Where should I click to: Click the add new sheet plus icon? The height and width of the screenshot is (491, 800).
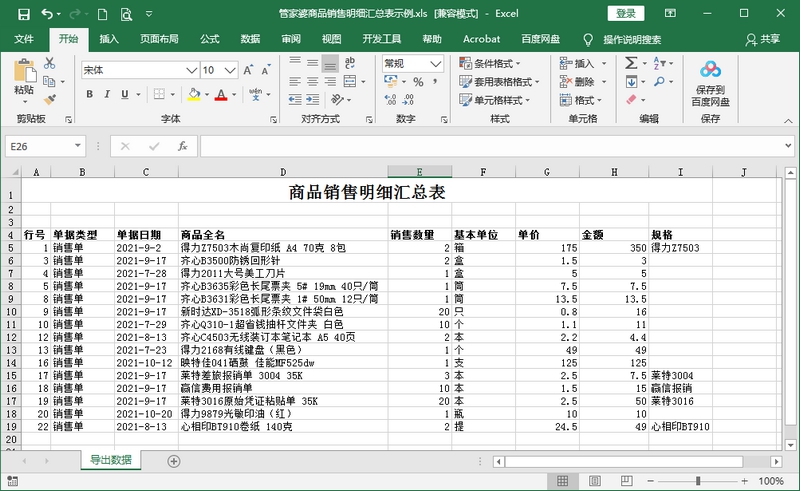[173, 461]
